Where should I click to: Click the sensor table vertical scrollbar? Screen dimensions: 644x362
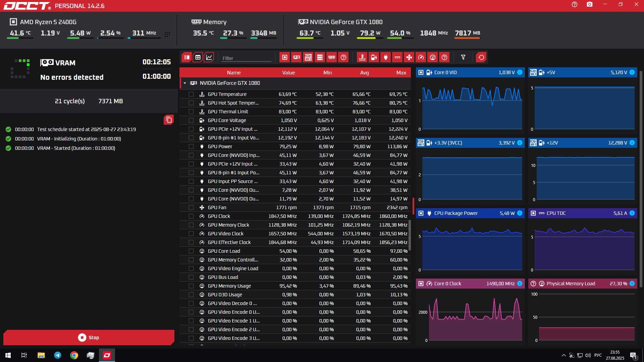point(410,235)
